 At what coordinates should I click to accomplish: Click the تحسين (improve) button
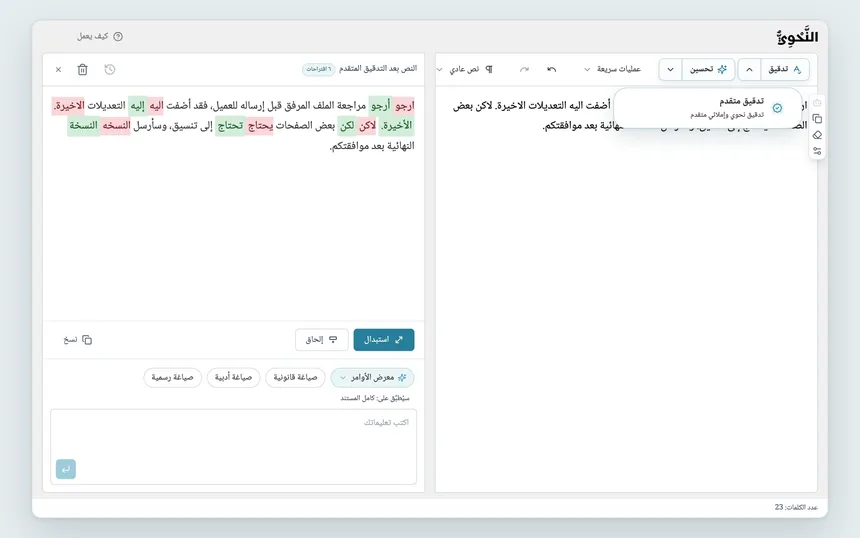click(x=708, y=69)
